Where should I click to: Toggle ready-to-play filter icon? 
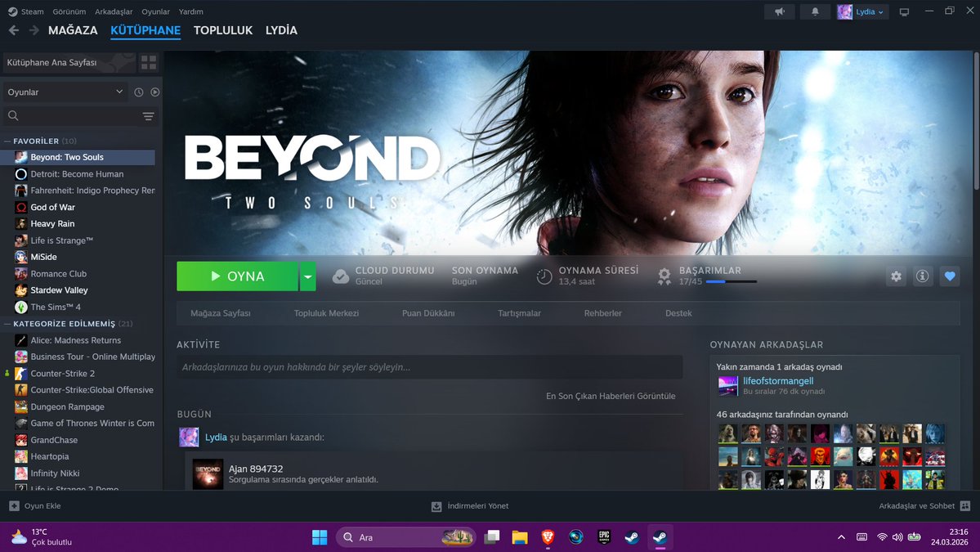[x=154, y=92]
